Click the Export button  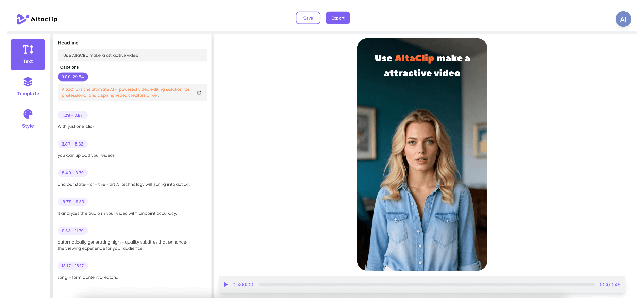pos(338,18)
